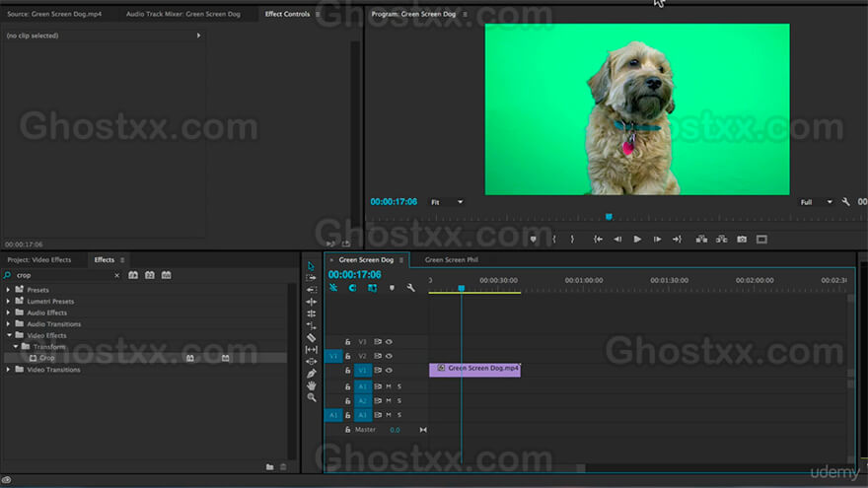Select the Pen tool
Image resolution: width=868 pixels, height=488 pixels.
[x=311, y=374]
